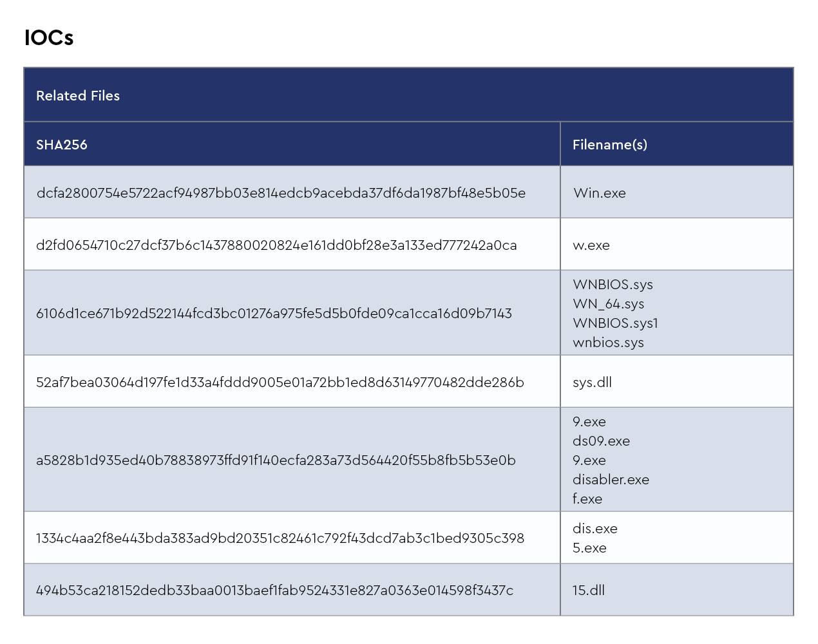The height and width of the screenshot is (644, 818).
Task: Click the w.exe filename cell
Action: (591, 245)
